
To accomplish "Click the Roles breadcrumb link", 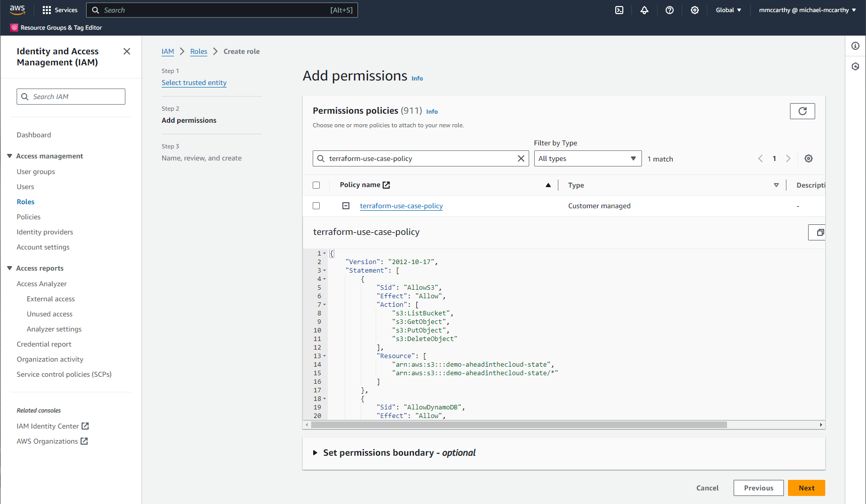I will tap(199, 51).
